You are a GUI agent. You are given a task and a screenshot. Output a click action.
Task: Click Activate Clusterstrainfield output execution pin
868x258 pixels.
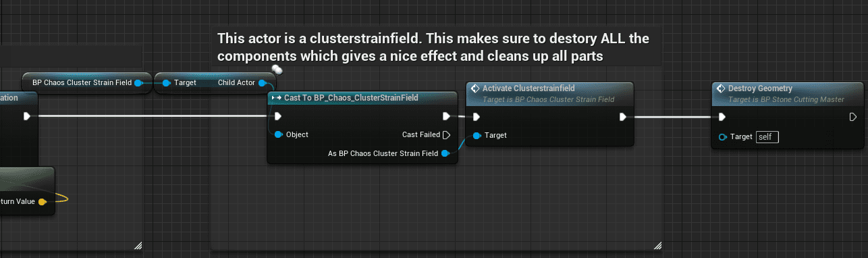click(623, 117)
